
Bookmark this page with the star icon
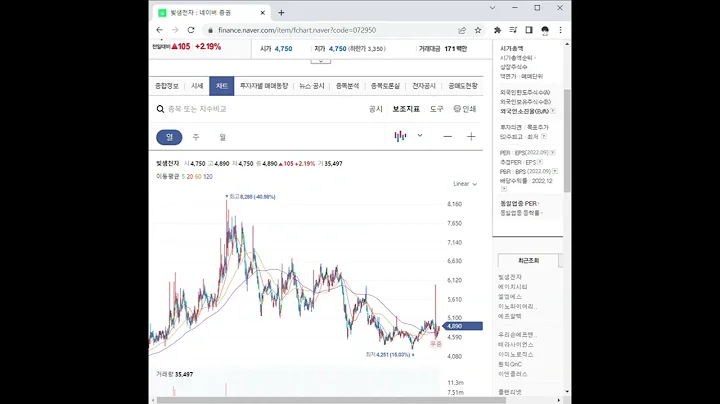(x=478, y=30)
